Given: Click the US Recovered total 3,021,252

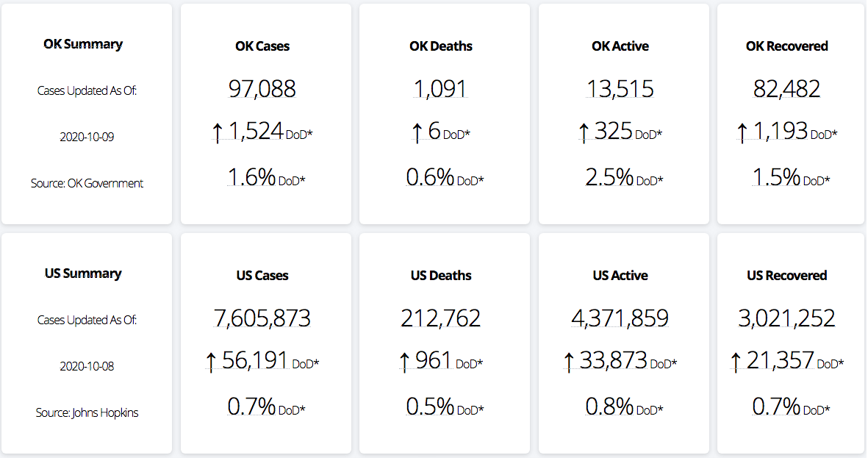Looking at the screenshot, I should (x=786, y=318).
